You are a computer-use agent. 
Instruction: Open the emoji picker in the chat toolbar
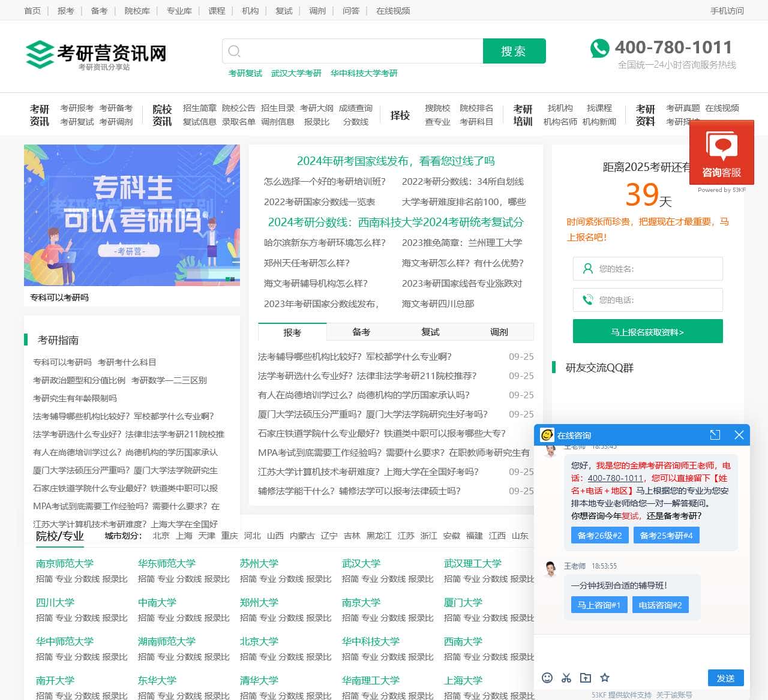547,678
